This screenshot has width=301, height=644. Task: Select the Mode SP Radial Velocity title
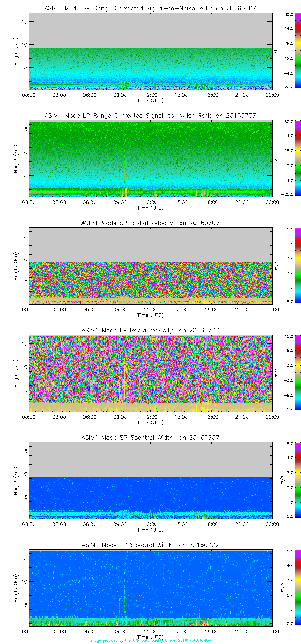tap(150, 223)
